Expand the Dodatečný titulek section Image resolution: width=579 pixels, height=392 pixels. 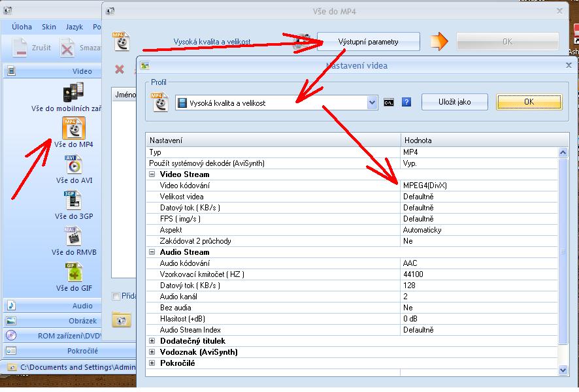(152, 341)
